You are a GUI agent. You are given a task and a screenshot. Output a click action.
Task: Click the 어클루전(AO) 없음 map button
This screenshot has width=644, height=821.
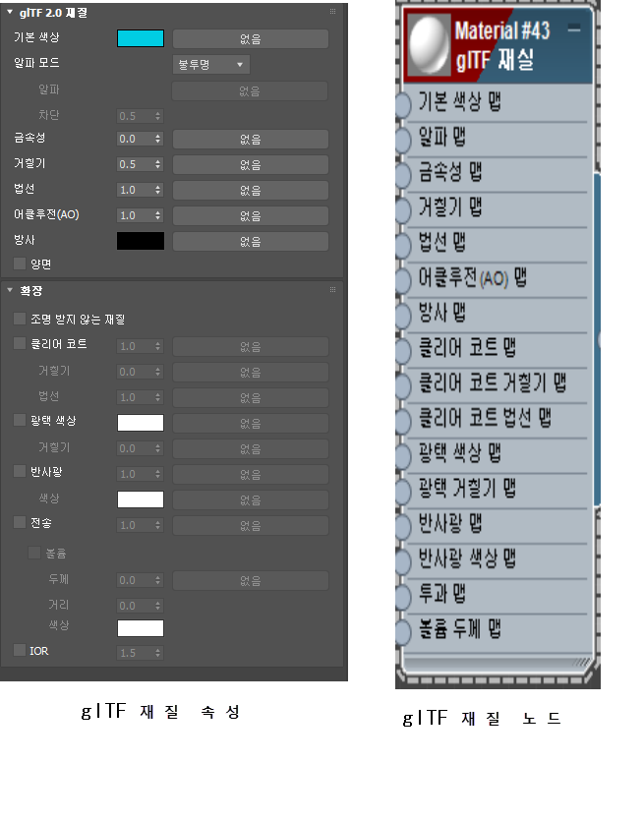click(x=251, y=215)
